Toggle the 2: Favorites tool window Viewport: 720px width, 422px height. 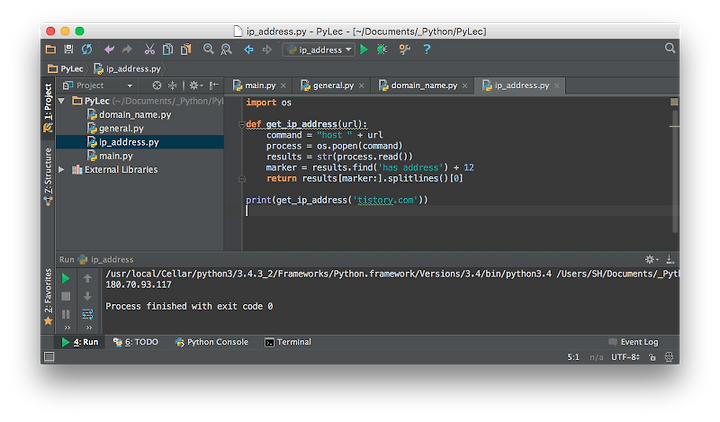(x=48, y=297)
